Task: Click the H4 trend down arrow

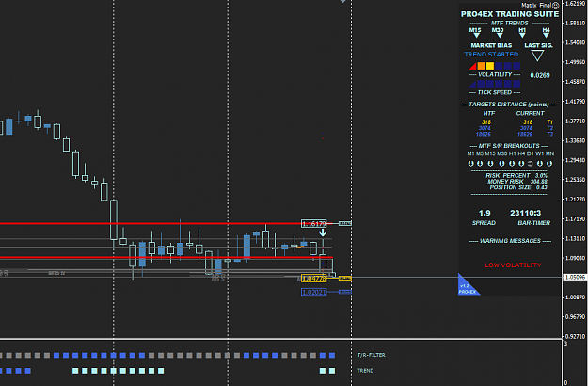Action: 546,35
